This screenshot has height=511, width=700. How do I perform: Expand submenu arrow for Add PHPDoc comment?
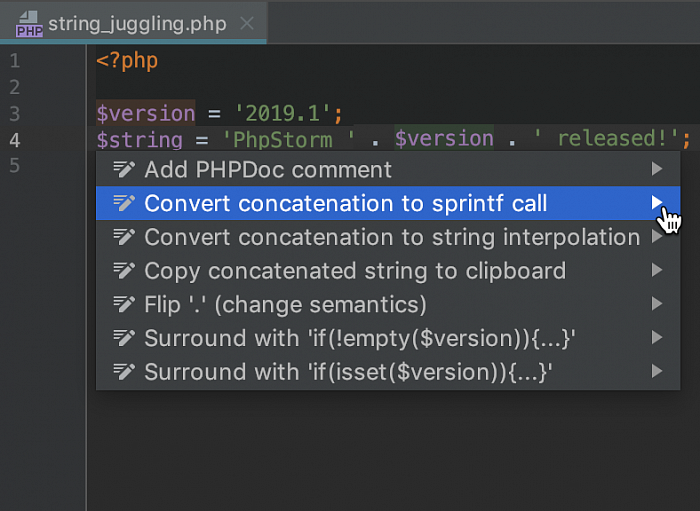click(x=657, y=170)
